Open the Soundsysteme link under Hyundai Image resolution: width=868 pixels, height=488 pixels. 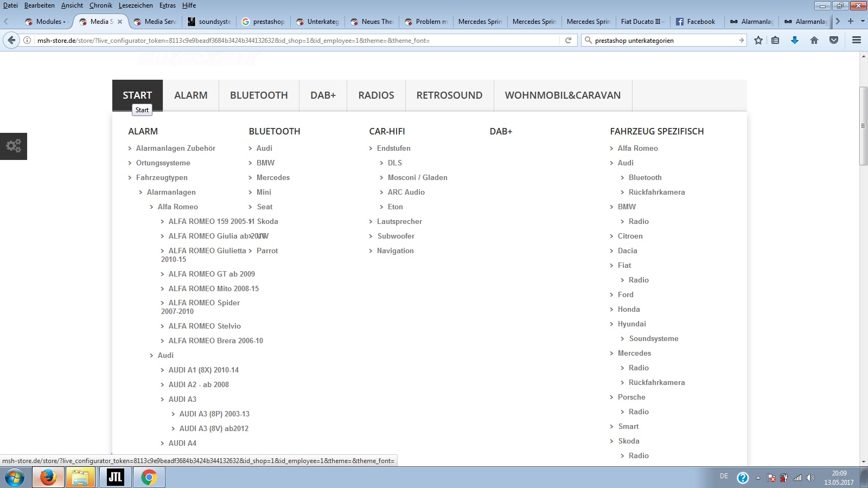tap(654, 338)
